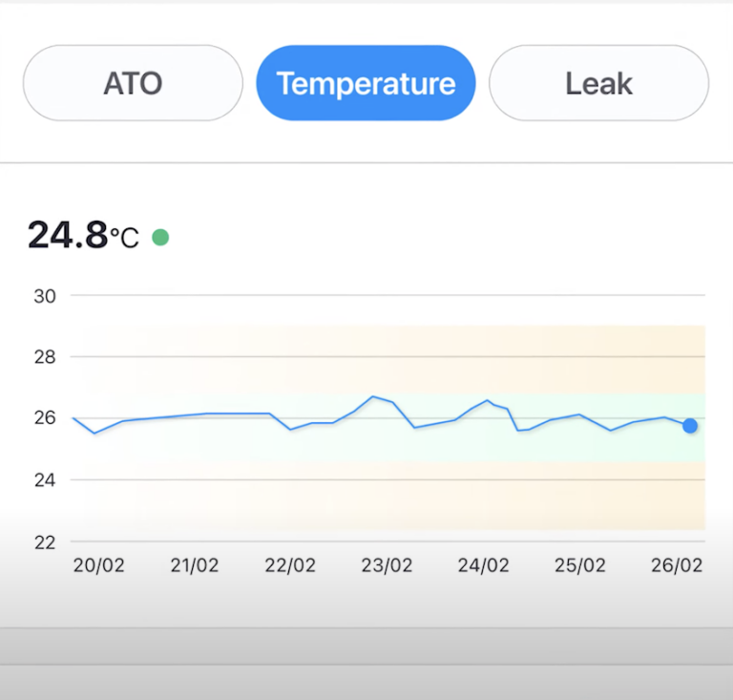Click the blue current data point marker
The height and width of the screenshot is (700, 733).
pyautogui.click(x=690, y=426)
